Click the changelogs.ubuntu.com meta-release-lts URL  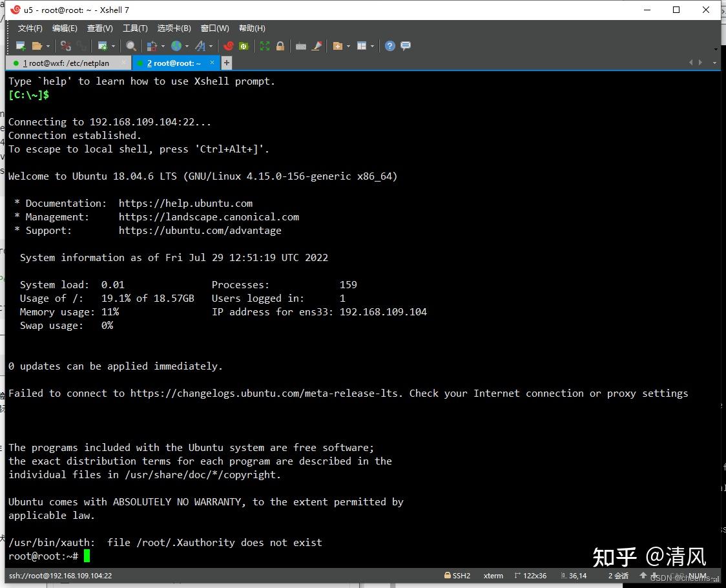(264, 394)
